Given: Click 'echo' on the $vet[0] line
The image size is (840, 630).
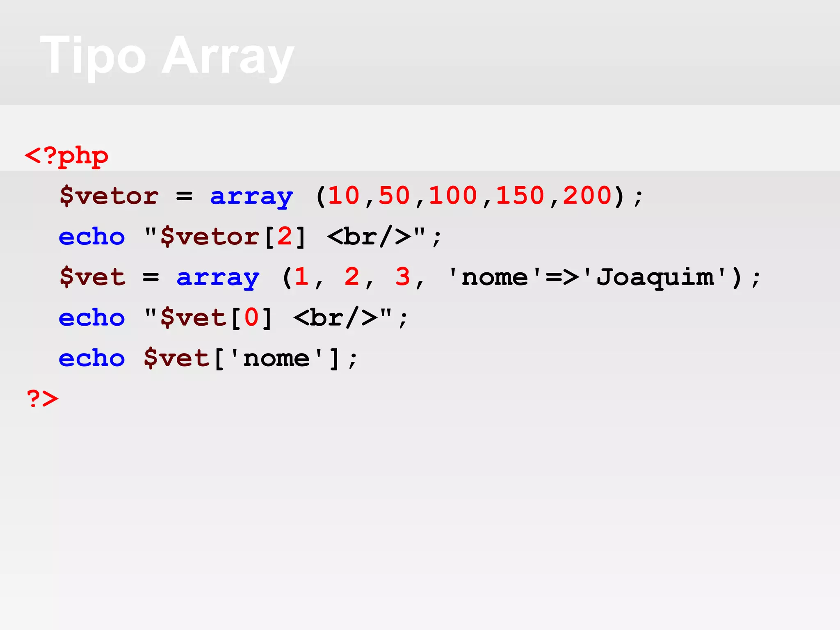Looking at the screenshot, I should [92, 317].
